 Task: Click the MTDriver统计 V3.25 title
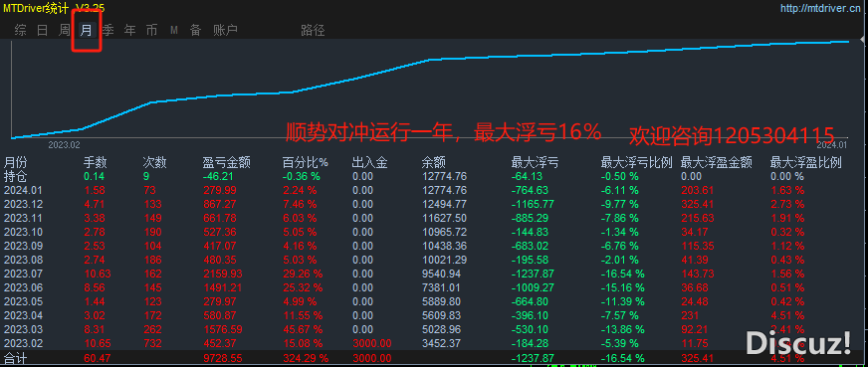(x=54, y=8)
